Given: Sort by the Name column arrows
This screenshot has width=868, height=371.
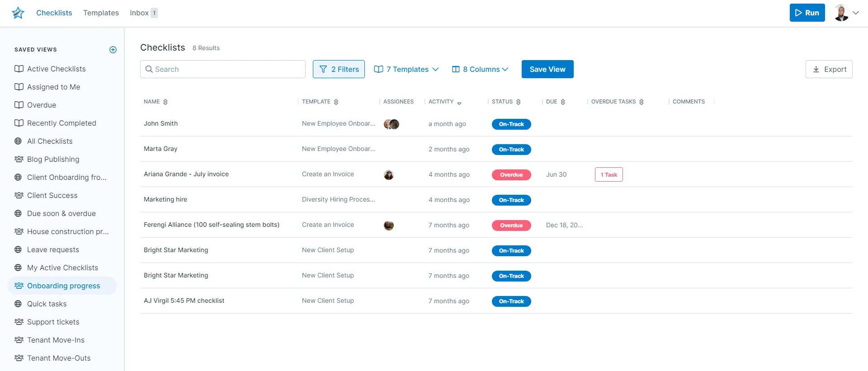Looking at the screenshot, I should [165, 102].
